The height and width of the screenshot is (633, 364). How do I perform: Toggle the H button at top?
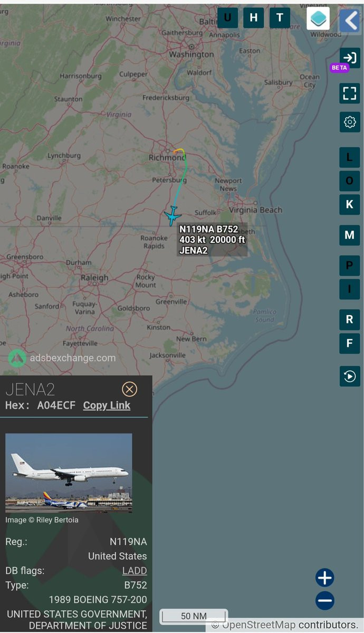pyautogui.click(x=253, y=18)
